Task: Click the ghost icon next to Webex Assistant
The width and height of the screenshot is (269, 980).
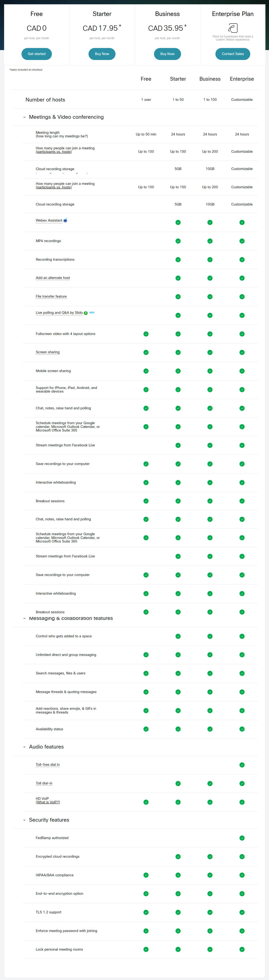Action: [x=65, y=220]
